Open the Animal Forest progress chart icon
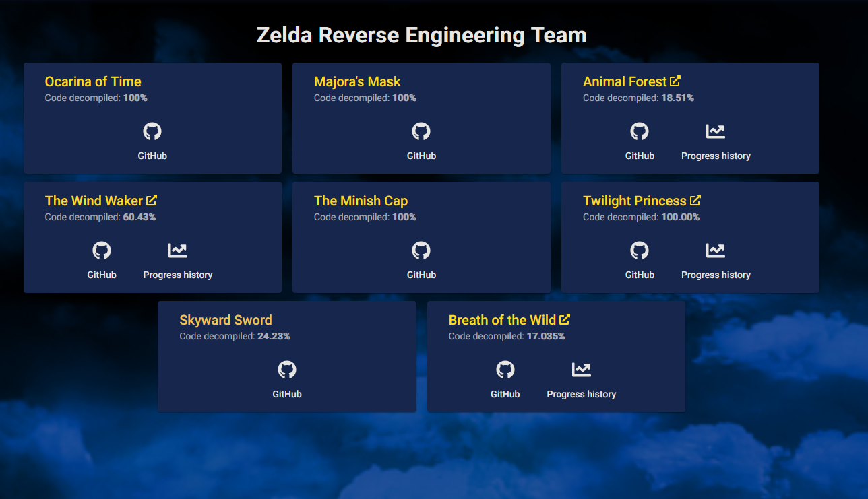The width and height of the screenshot is (868, 499). tap(716, 131)
